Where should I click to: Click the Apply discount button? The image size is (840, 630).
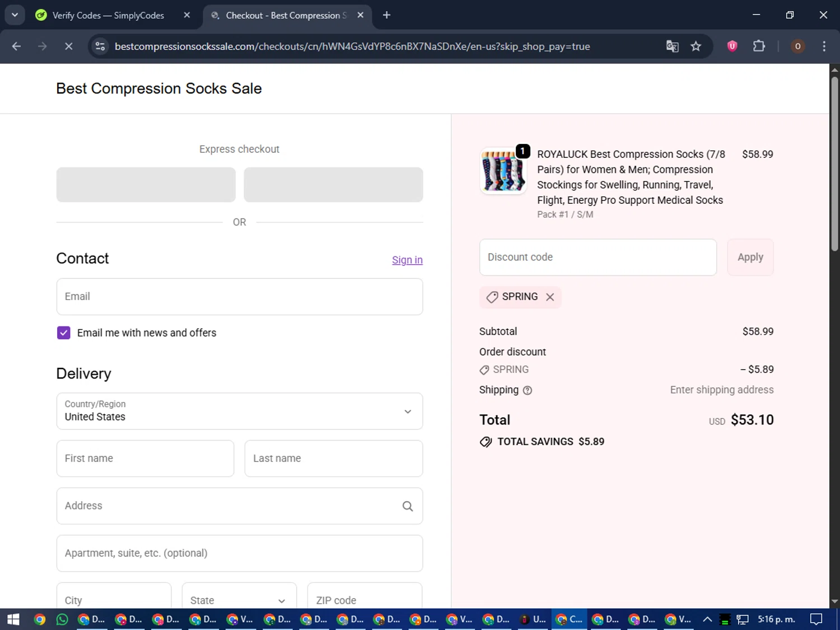(x=750, y=258)
